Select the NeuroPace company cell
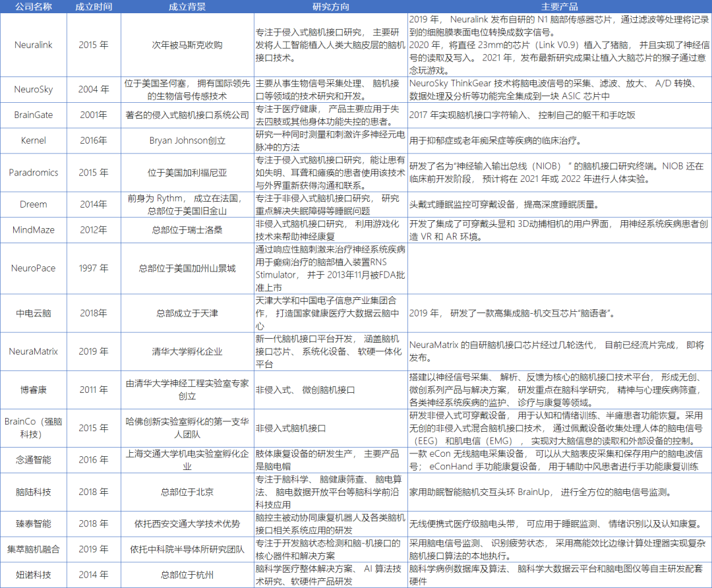Viewport: 712px width, 588px height. 34,268
